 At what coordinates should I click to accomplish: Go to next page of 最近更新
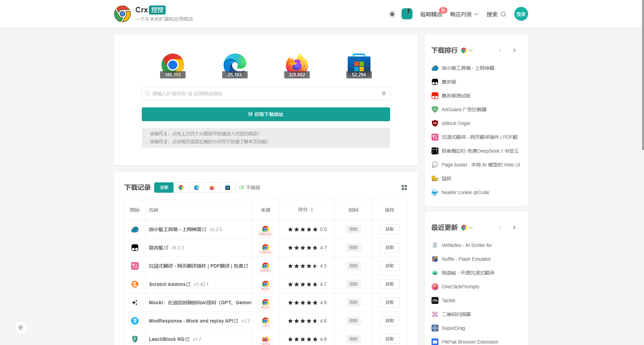[x=514, y=228]
